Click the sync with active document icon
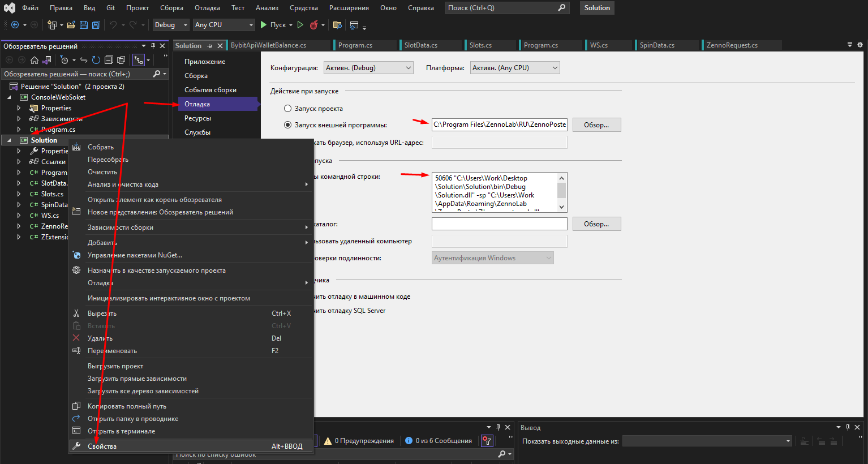The image size is (868, 464). (x=84, y=60)
